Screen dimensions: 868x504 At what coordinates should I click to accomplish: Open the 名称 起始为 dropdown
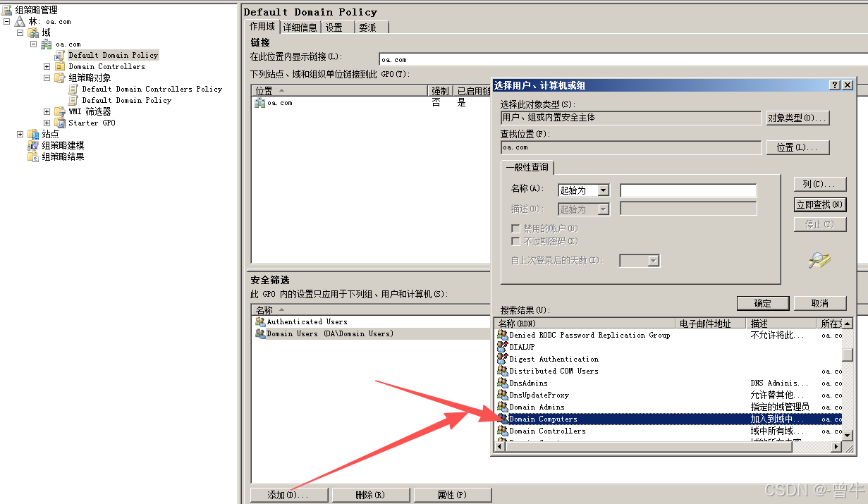(x=603, y=190)
